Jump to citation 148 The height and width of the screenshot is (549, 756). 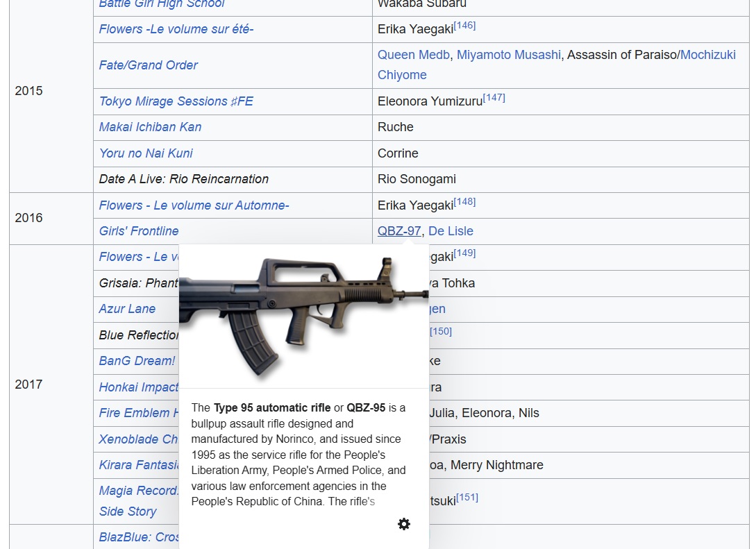(x=465, y=202)
